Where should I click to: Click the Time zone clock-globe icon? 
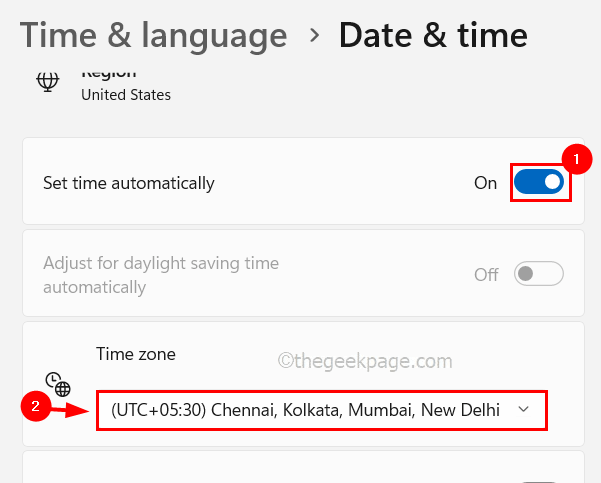click(x=58, y=384)
